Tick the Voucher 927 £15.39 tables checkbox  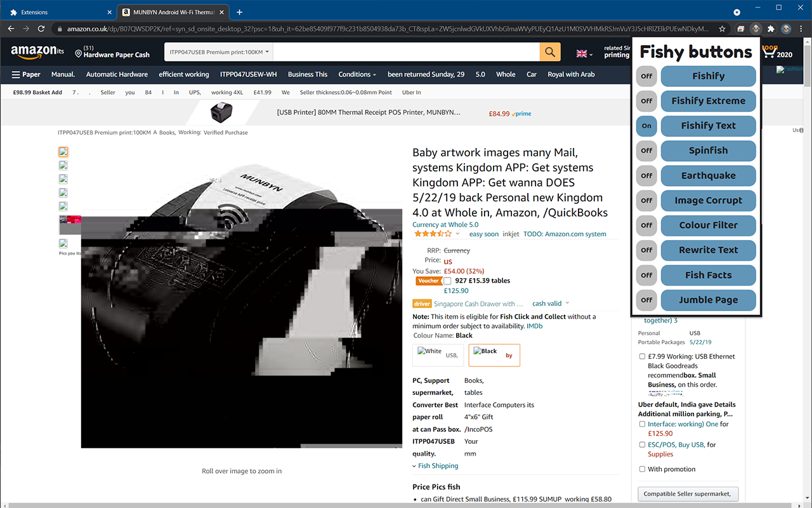pos(448,281)
